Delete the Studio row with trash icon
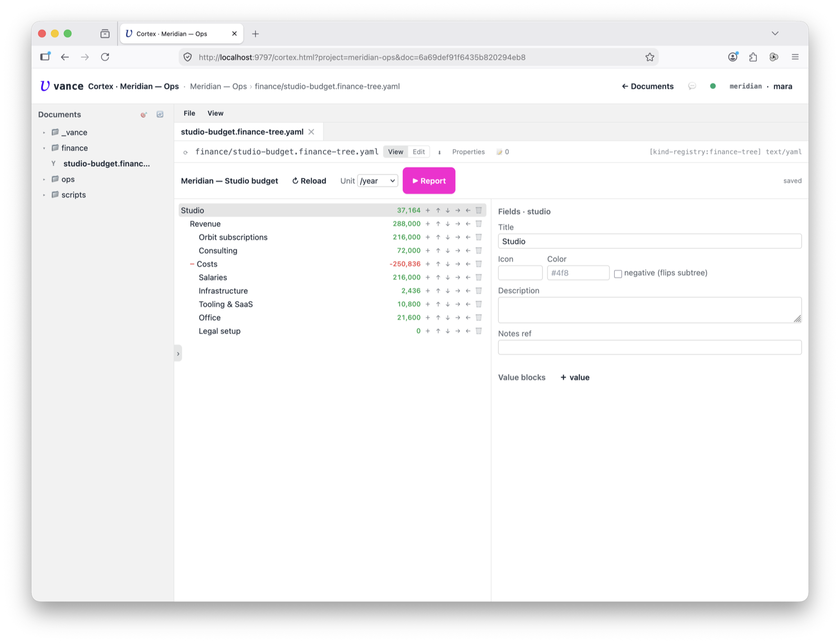This screenshot has height=643, width=840. (x=479, y=210)
